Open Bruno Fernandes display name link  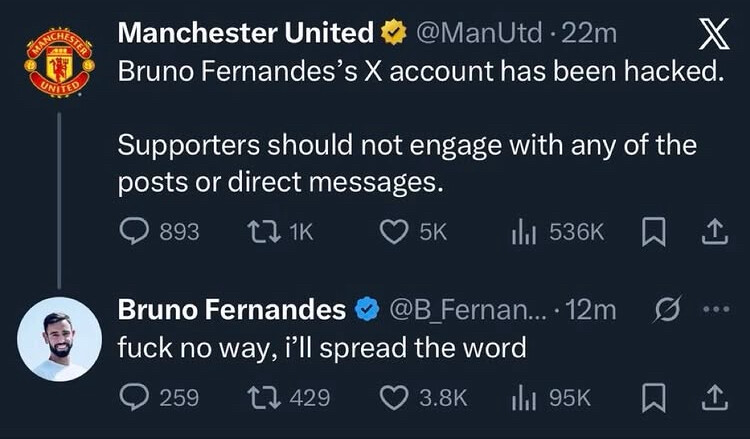(232, 310)
